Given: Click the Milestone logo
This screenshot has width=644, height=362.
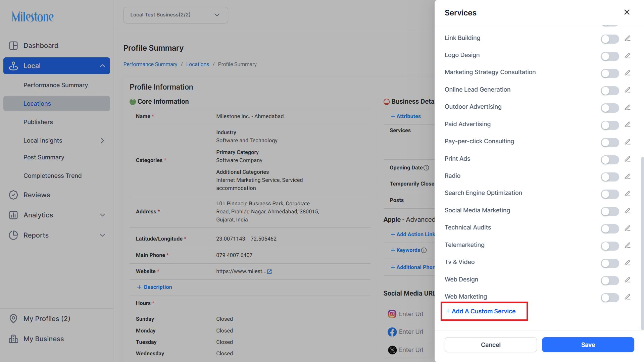Looking at the screenshot, I should pyautogui.click(x=33, y=16).
